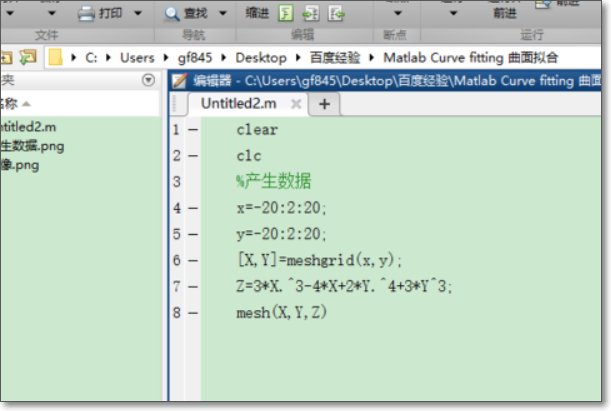Close the Untitled2.m tab with the x

[x=296, y=104]
